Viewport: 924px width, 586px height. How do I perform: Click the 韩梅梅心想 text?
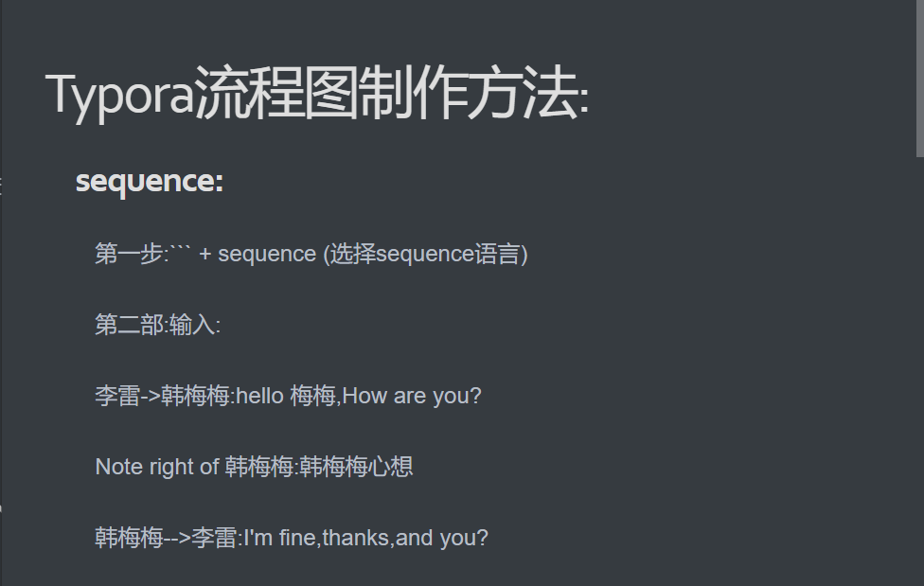(356, 467)
